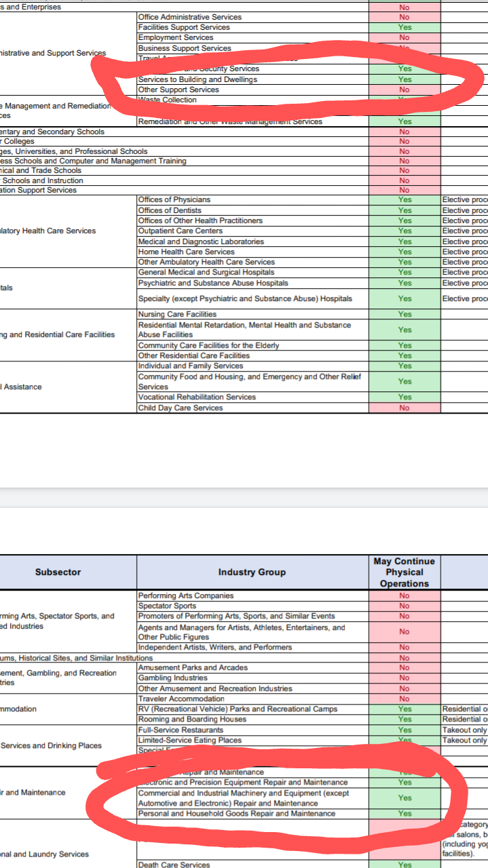The width and height of the screenshot is (488, 868).
Task: Click No cell for Performing Arts Companies
Action: click(x=405, y=595)
